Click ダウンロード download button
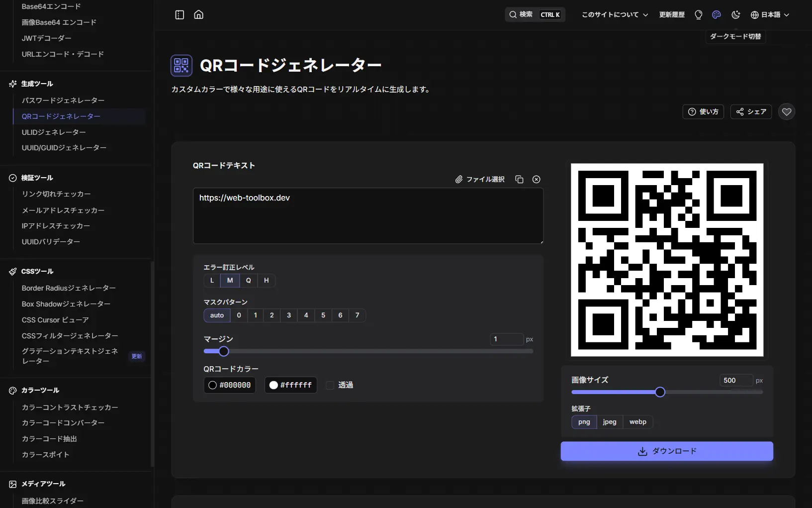 [667, 451]
